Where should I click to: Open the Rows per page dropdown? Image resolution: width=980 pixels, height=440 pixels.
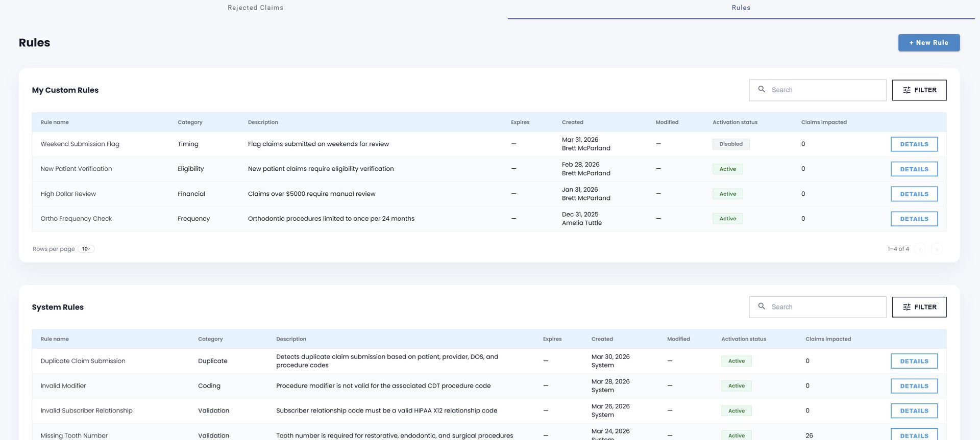pos(86,249)
